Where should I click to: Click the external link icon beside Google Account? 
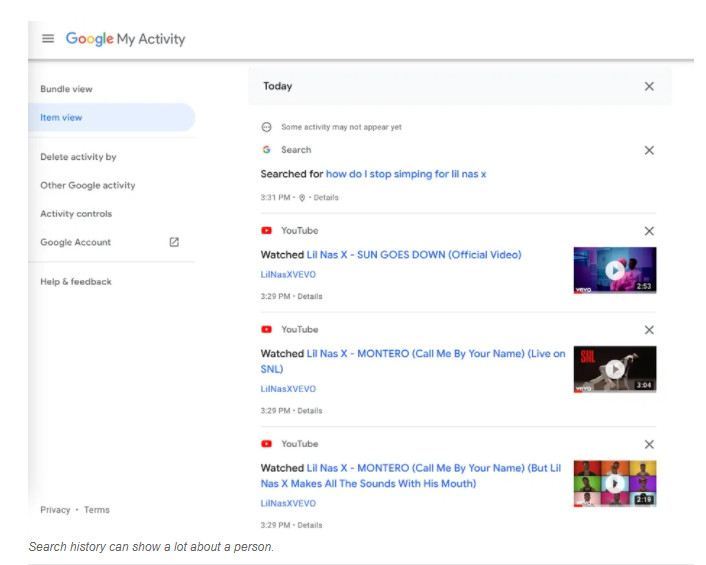[x=174, y=242]
